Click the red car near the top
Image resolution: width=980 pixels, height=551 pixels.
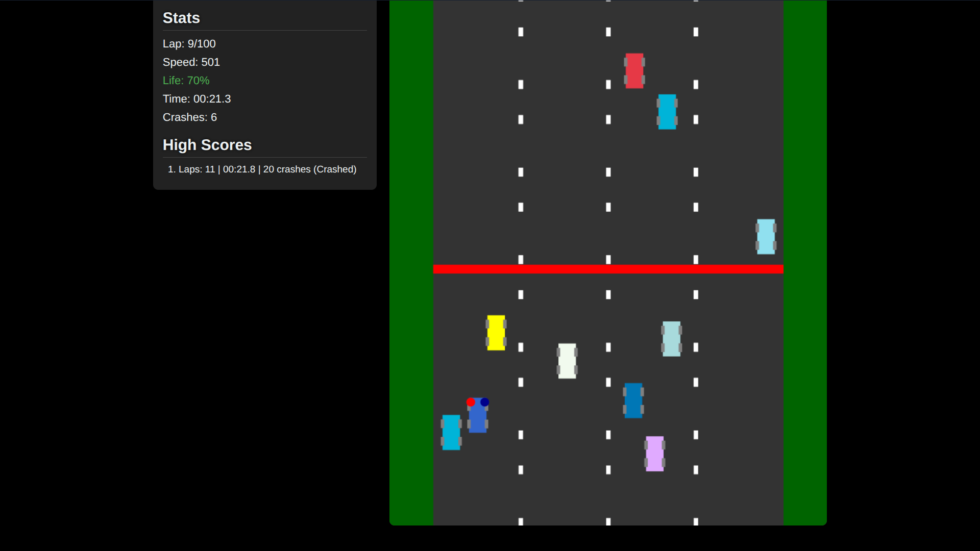[634, 71]
